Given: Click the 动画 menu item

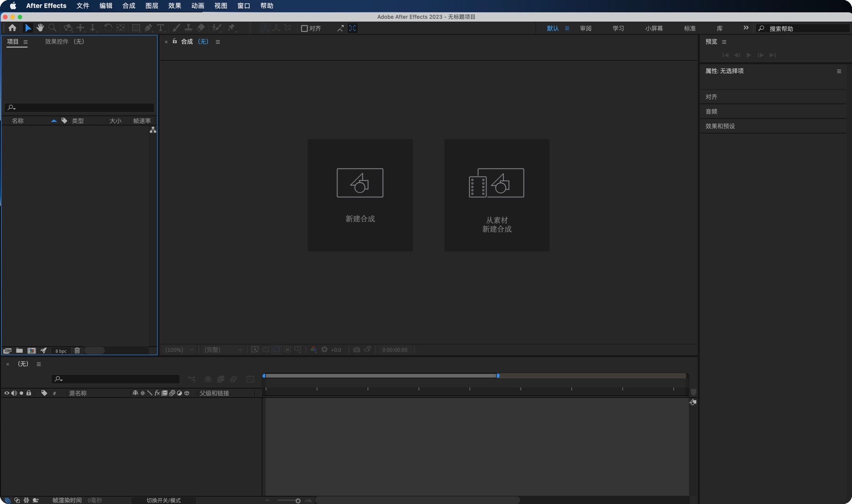Looking at the screenshot, I should pos(197,6).
